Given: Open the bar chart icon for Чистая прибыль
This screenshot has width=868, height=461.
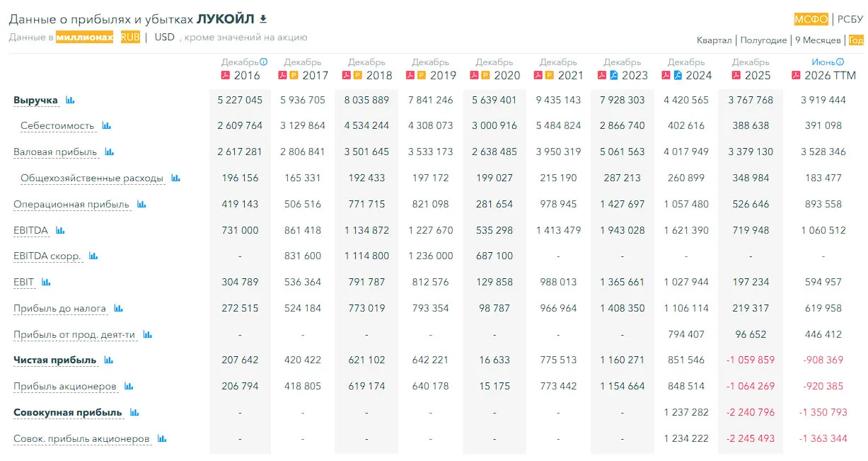Looking at the screenshot, I should (109, 360).
